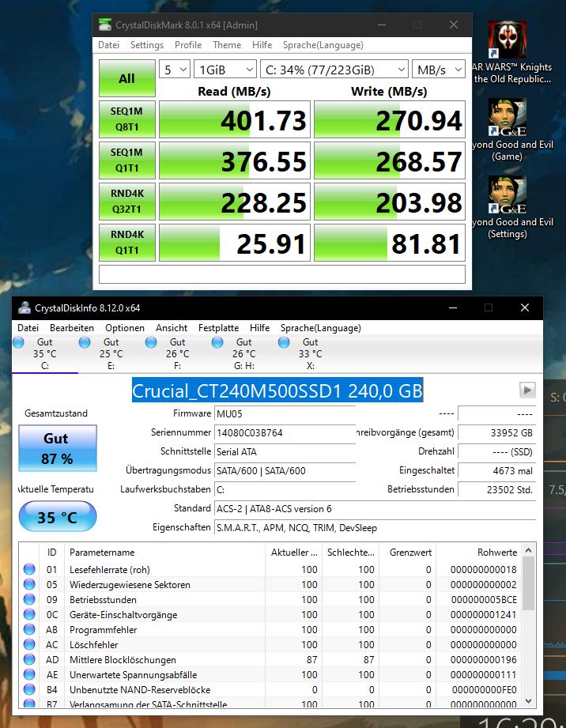
Task: Click the status orb of attribute AB Programmfehler
Action: pos(29,629)
